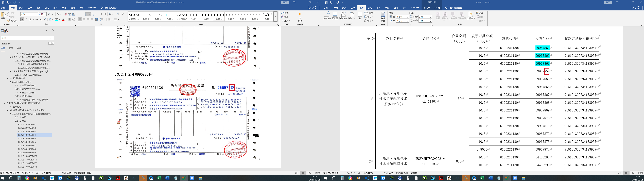Open the font name dropdown (宋体)
644x181 pixels.
coord(37,14)
